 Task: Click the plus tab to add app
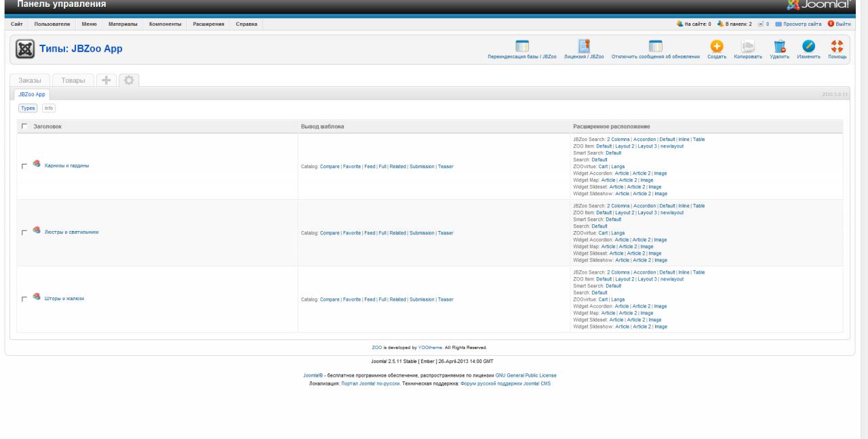(x=105, y=80)
